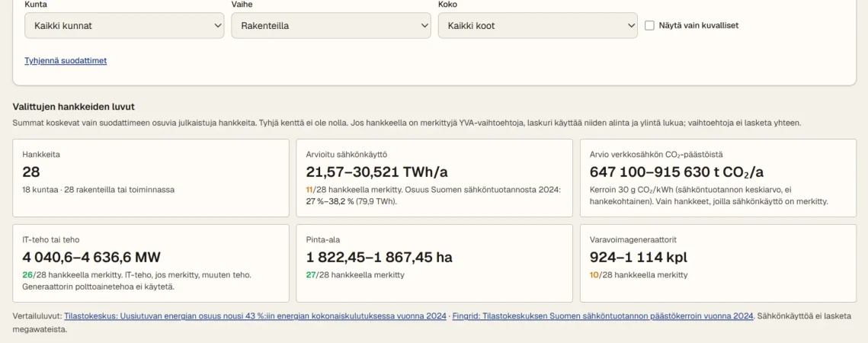Open the Kunta dropdown showing Kaikki kunnat
Viewport: 868px width, 343px height.
124,25
